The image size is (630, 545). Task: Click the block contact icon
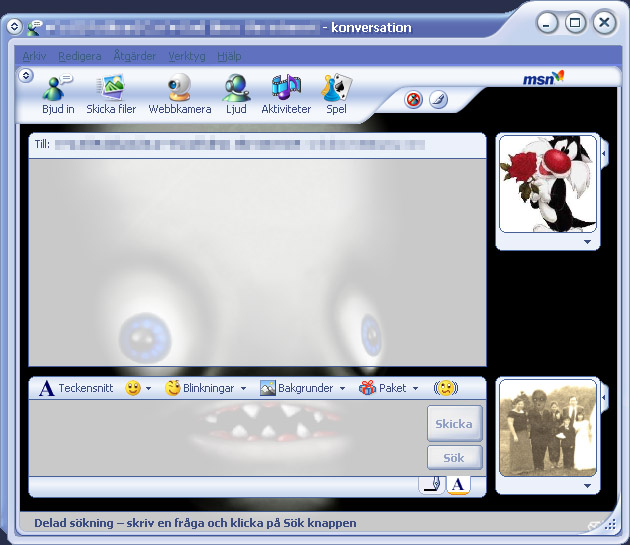(x=414, y=99)
